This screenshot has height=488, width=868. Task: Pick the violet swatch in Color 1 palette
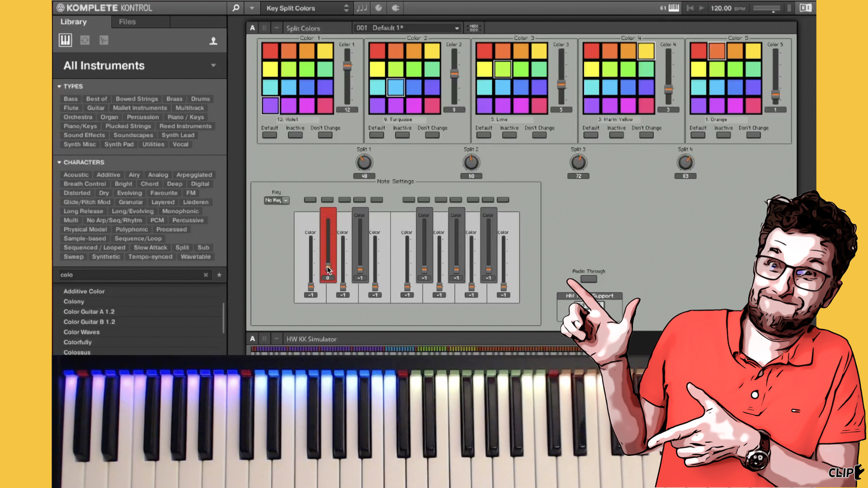tap(270, 106)
